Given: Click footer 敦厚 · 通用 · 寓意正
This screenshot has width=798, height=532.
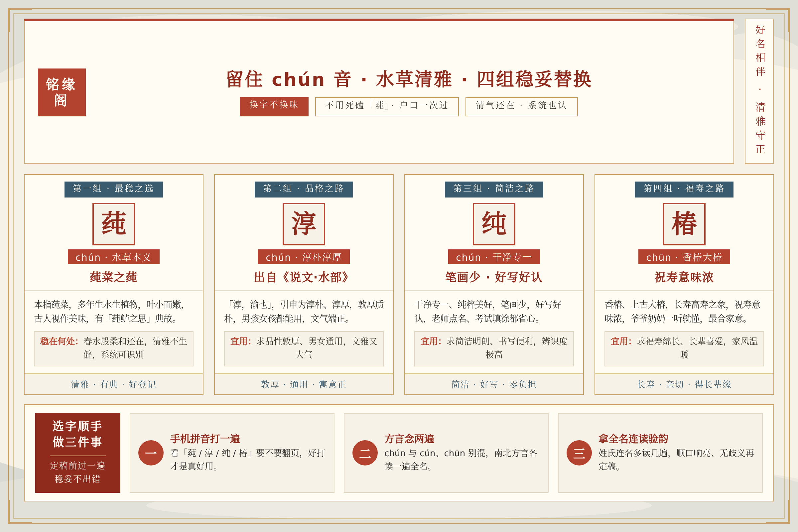Looking at the screenshot, I should pyautogui.click(x=304, y=384).
